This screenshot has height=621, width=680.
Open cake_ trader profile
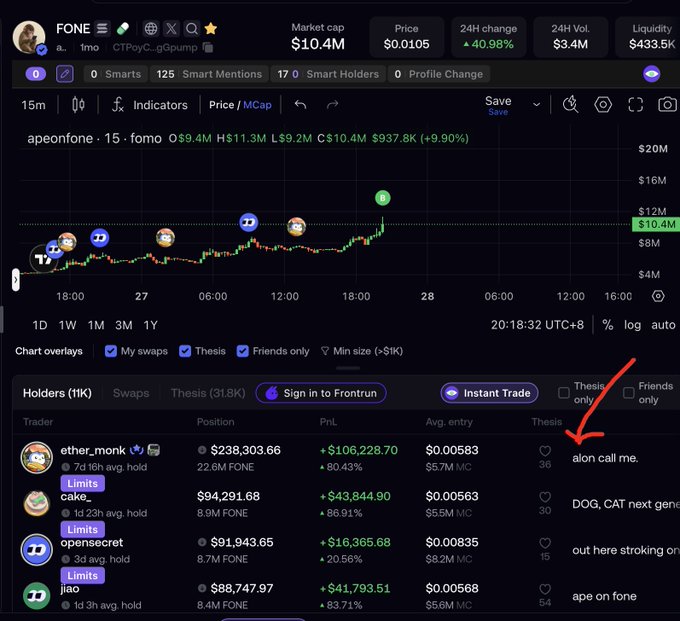(76, 497)
